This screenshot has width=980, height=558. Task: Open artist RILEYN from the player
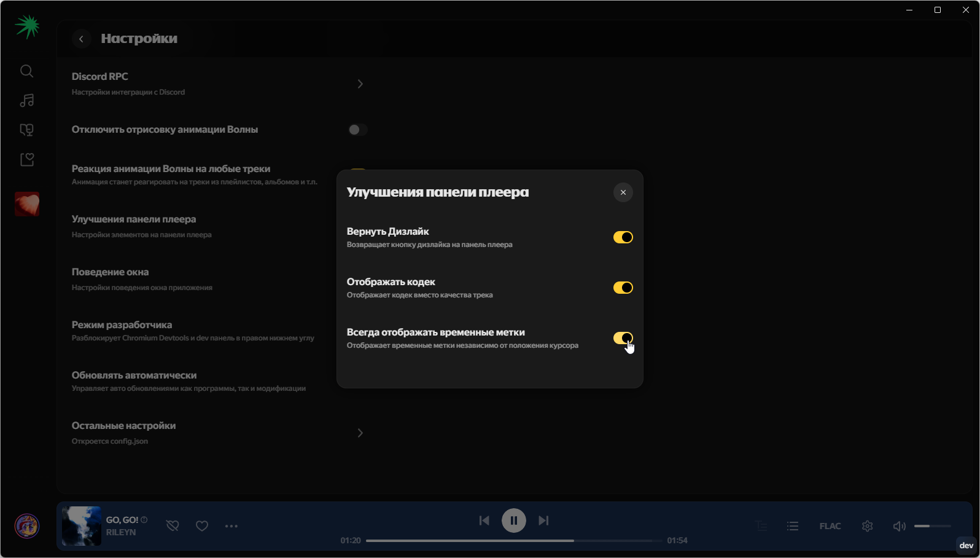coord(121,532)
